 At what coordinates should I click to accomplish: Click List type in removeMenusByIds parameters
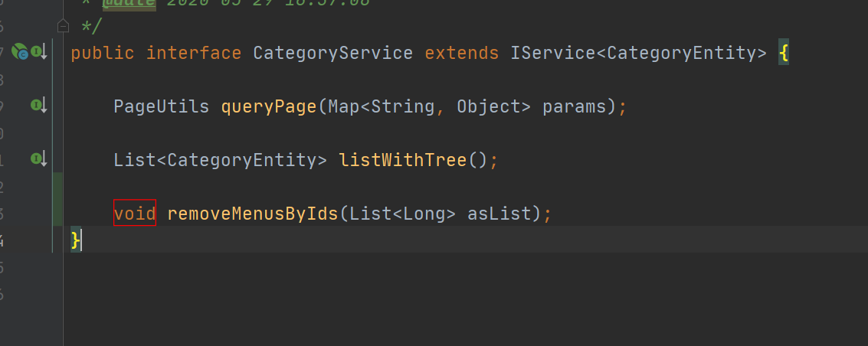point(371,214)
